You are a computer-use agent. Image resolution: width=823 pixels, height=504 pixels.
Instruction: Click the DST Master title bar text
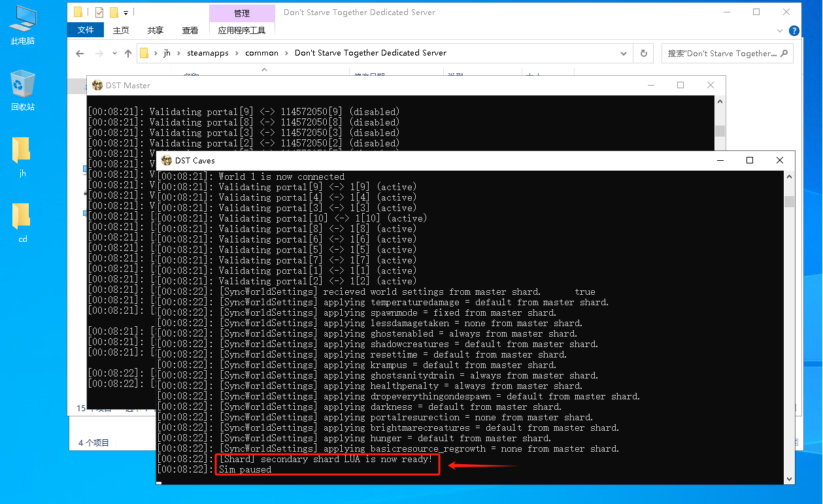(x=128, y=85)
